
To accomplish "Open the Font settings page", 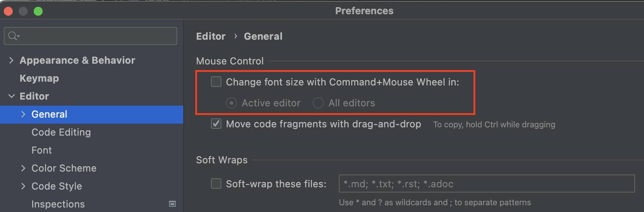I will [42, 150].
